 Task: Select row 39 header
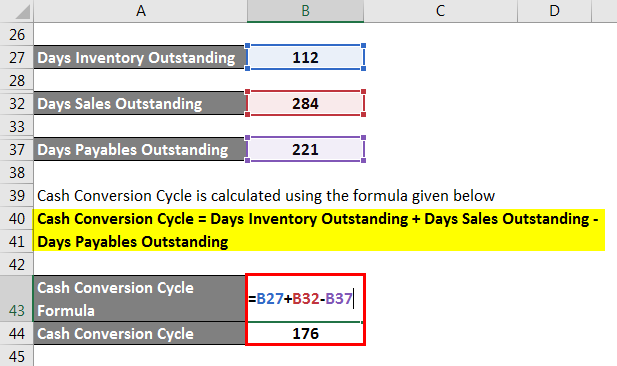click(x=17, y=196)
